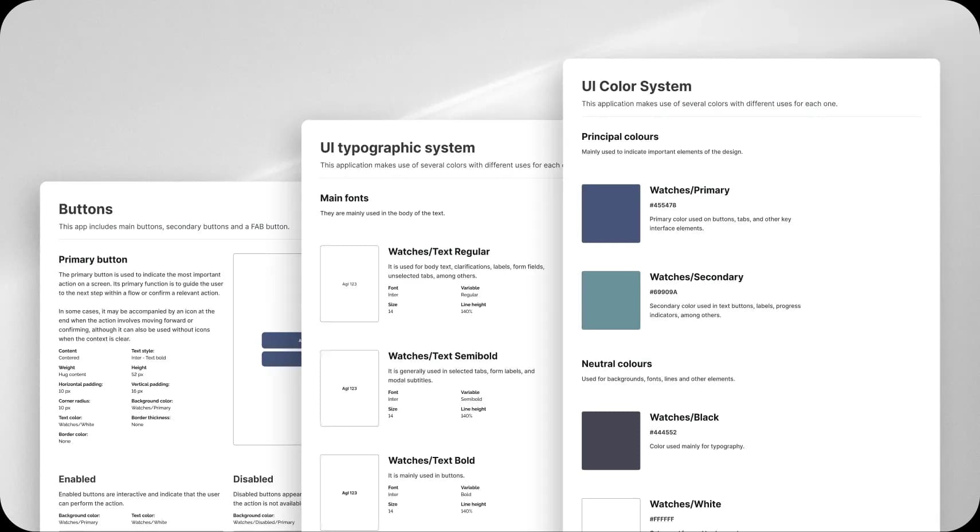
Task: Click 'Used for backgrounds, fonts, lines' description
Action: (x=658, y=379)
